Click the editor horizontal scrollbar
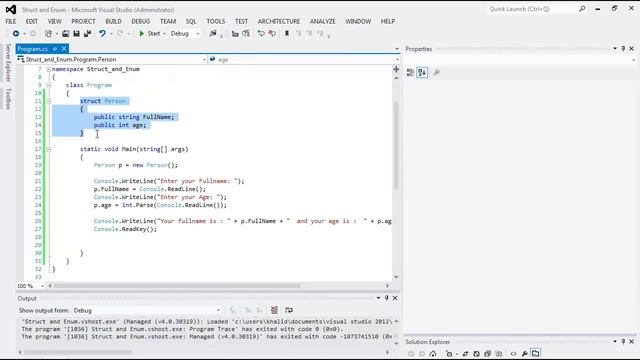 click(x=177, y=286)
